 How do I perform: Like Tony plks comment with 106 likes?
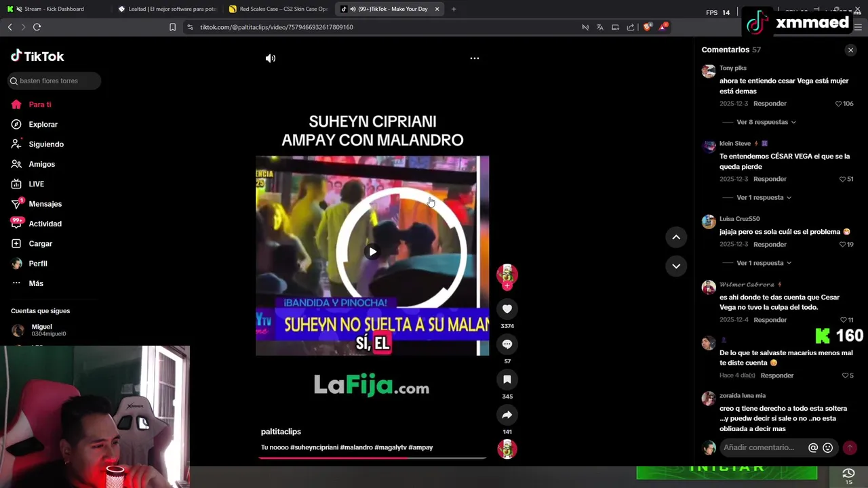click(x=838, y=104)
